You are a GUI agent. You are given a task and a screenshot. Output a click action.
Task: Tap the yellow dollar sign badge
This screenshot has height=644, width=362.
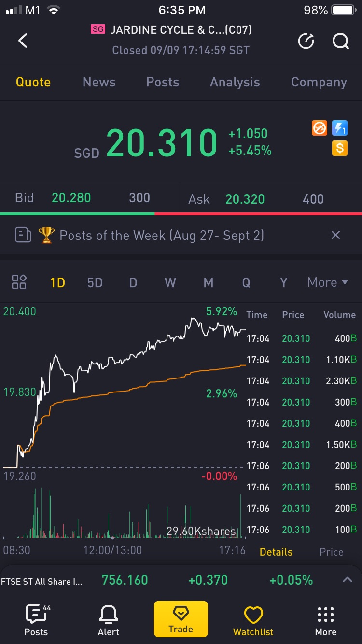340,148
